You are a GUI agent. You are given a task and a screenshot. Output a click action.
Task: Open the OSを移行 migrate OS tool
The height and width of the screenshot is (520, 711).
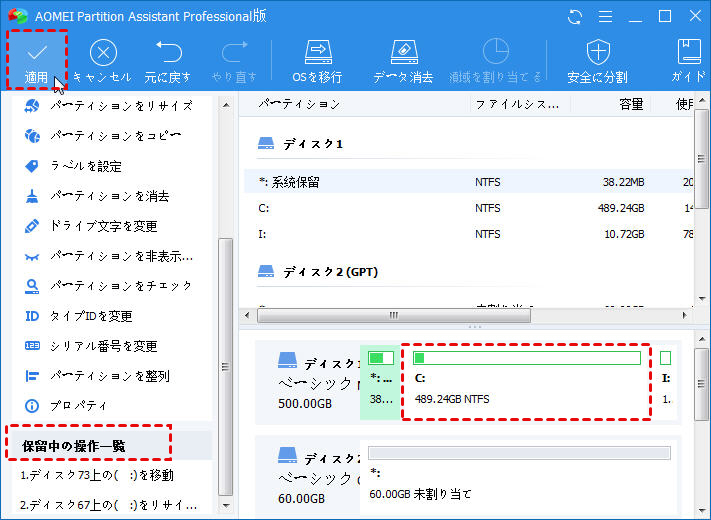(317, 61)
